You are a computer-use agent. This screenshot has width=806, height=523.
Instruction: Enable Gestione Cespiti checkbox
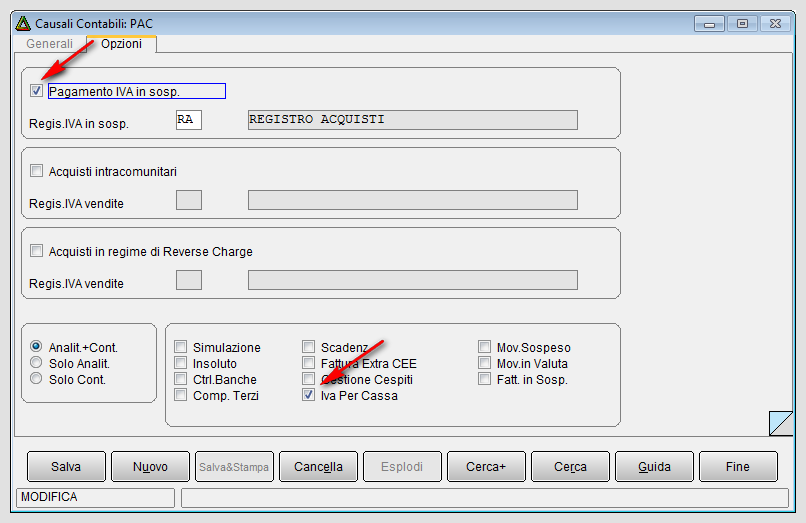tap(308, 379)
